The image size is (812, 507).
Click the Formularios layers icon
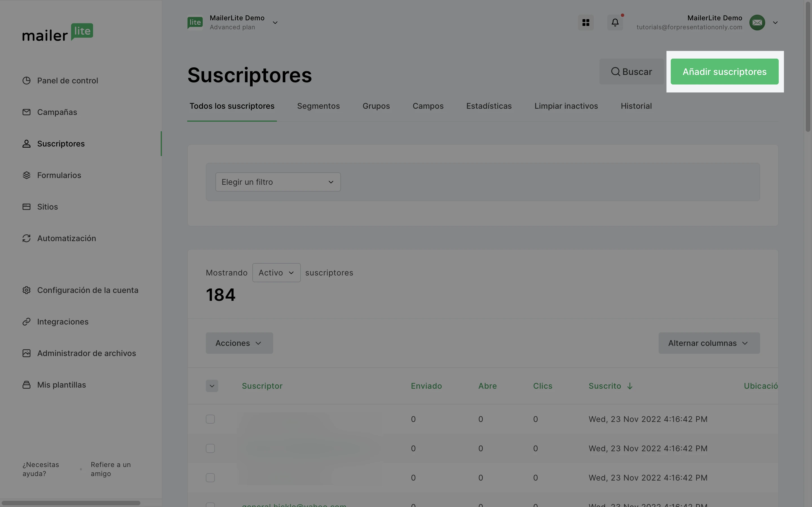tap(27, 175)
